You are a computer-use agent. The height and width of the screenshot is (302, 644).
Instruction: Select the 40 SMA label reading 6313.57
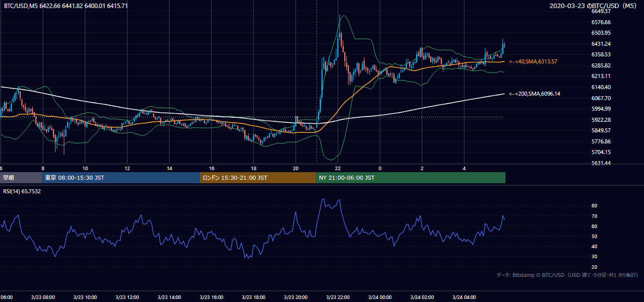pos(533,61)
